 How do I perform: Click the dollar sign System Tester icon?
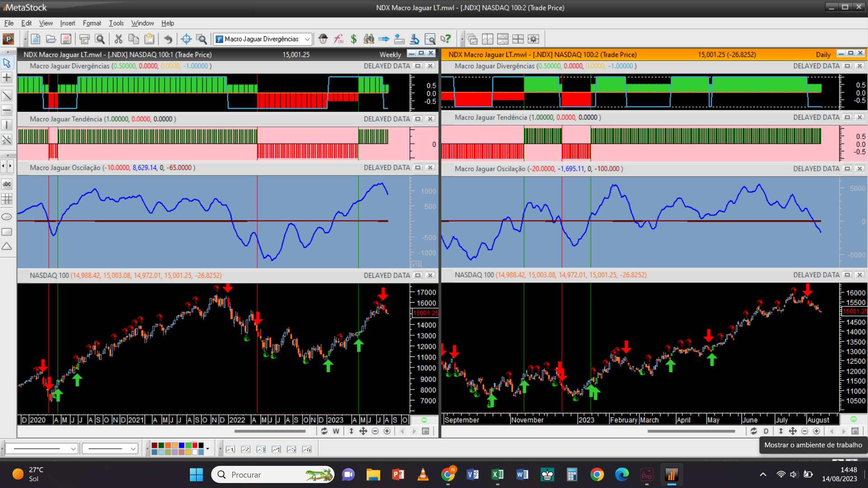tap(354, 39)
